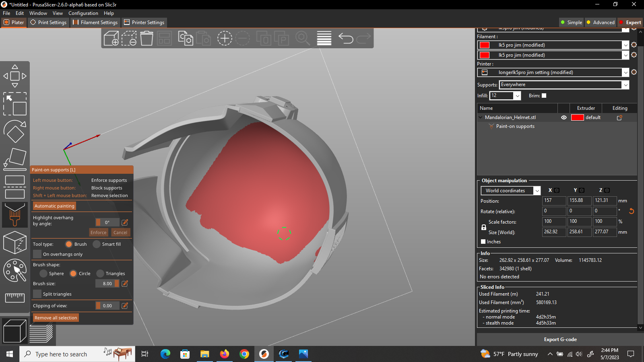Toggle visibility eye of Mandalorian_Helmet.stl
Image resolution: width=644 pixels, height=362 pixels.
(x=564, y=117)
